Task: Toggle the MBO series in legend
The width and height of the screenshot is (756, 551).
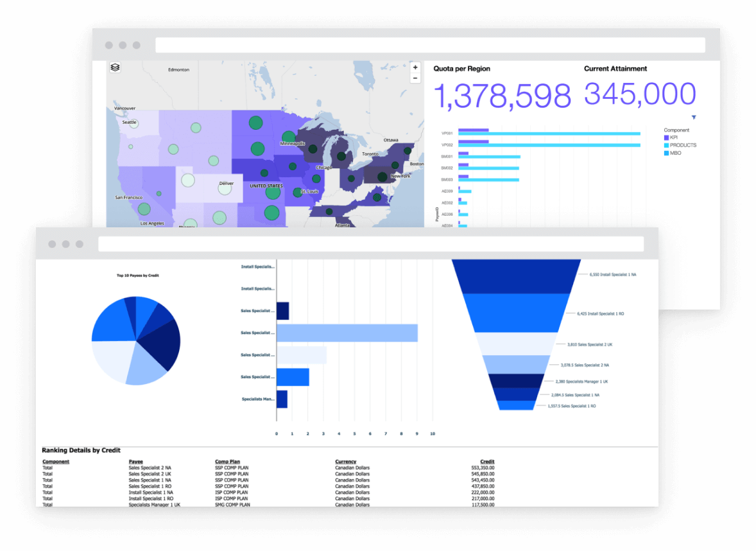Action: coord(667,153)
